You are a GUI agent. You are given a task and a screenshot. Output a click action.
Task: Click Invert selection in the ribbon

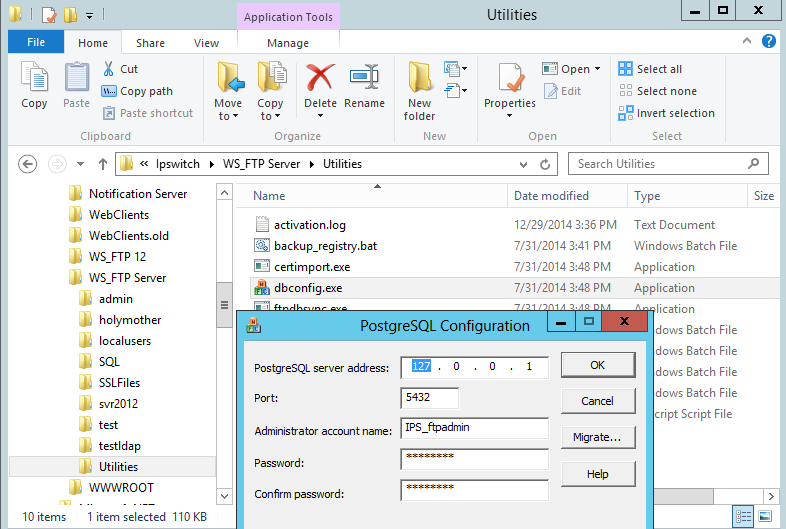tap(667, 113)
